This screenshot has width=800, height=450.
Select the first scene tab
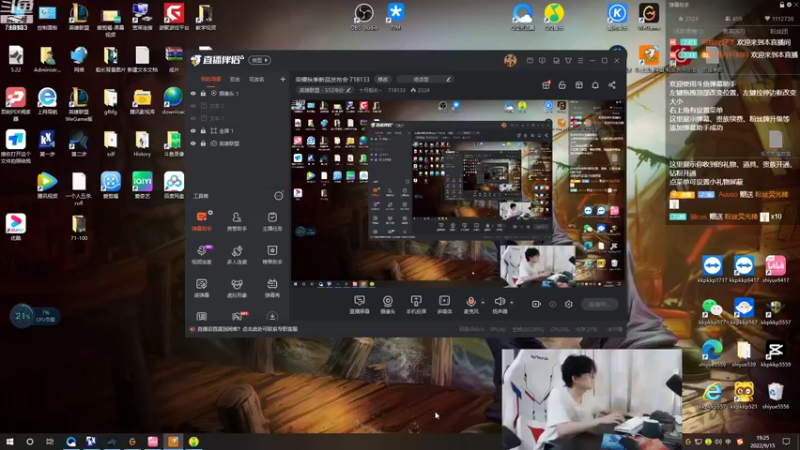[x=211, y=79]
